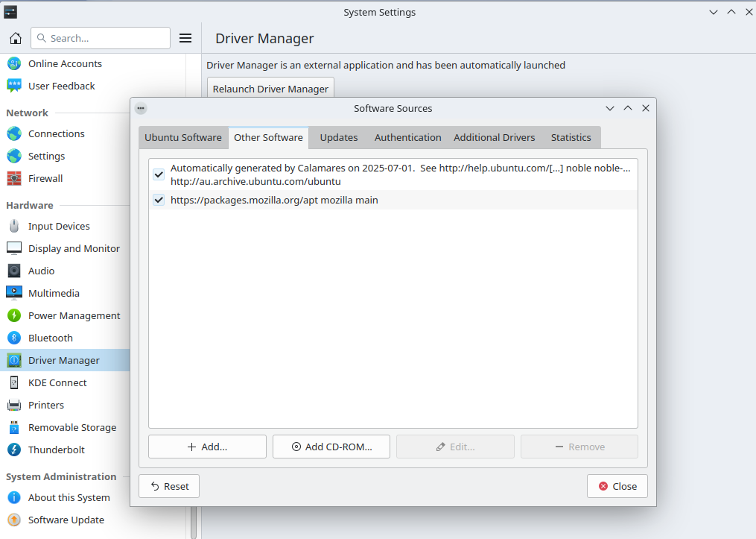Image resolution: width=756 pixels, height=539 pixels.
Task: Open Thunderbolt settings
Action: (x=56, y=450)
